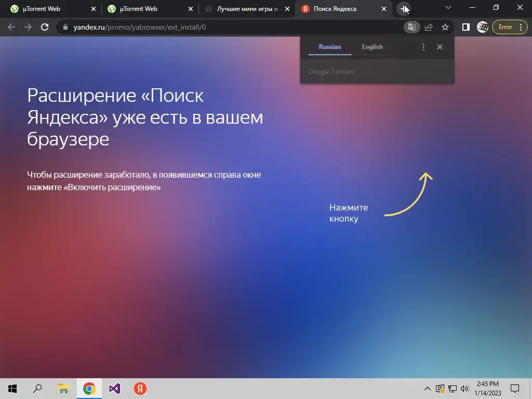Click the heading Расширение «Поиск Яндекса» text
The height and width of the screenshot is (399, 532).
pos(145,117)
